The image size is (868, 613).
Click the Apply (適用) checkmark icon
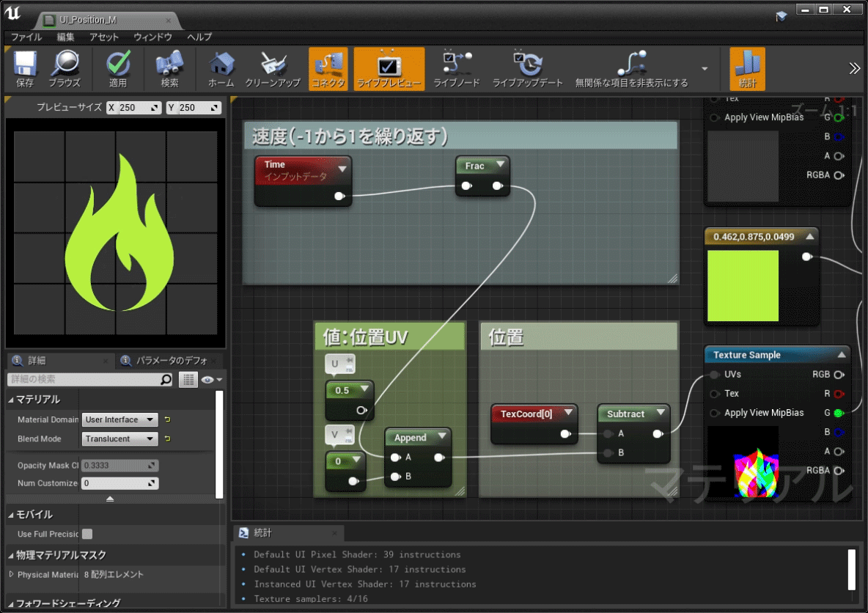pos(118,69)
